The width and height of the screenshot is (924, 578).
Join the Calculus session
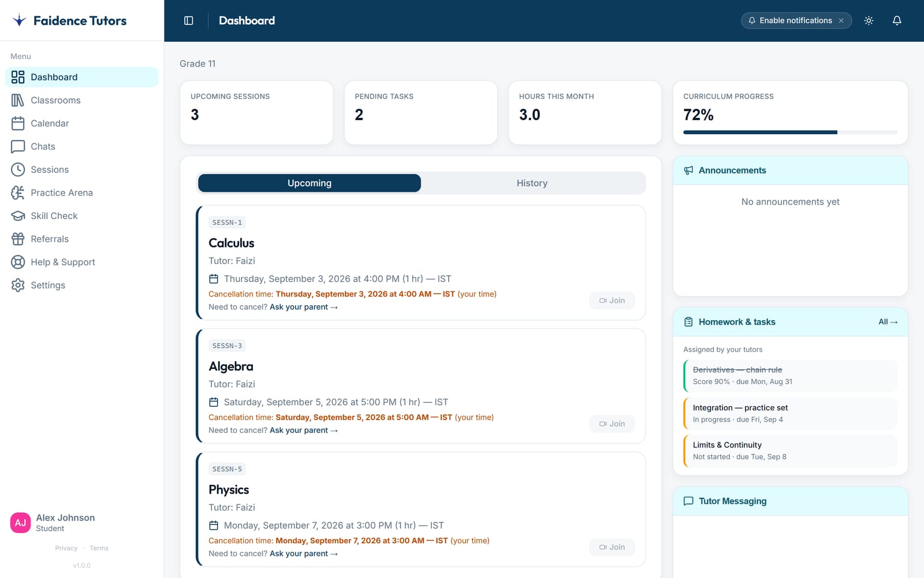(612, 301)
